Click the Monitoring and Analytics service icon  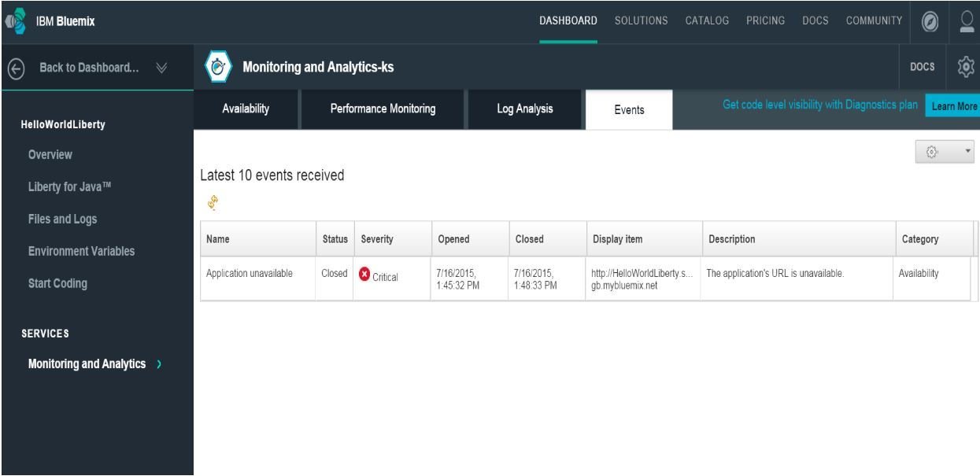click(216, 68)
